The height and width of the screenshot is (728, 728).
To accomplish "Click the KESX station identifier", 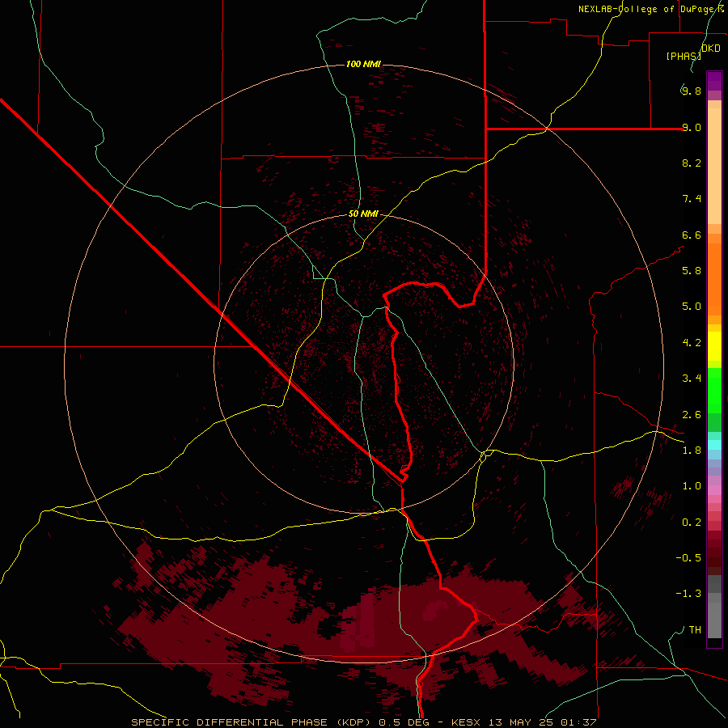I will (x=466, y=722).
